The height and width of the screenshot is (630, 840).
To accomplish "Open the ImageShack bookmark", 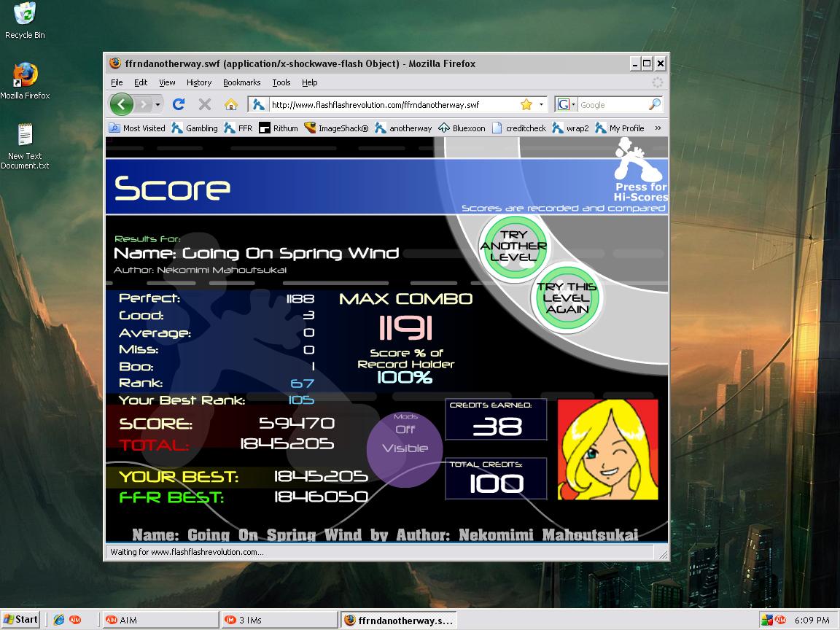I will (336, 128).
